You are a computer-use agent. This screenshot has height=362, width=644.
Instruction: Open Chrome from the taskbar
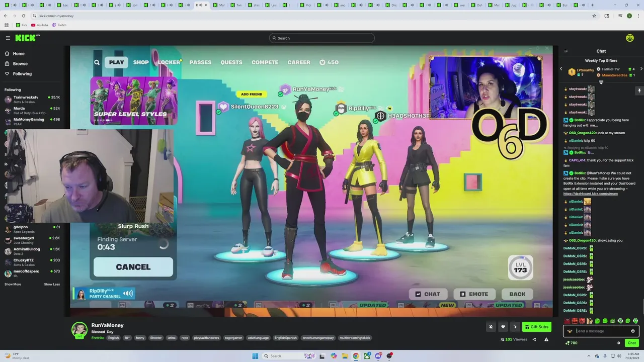(356, 356)
